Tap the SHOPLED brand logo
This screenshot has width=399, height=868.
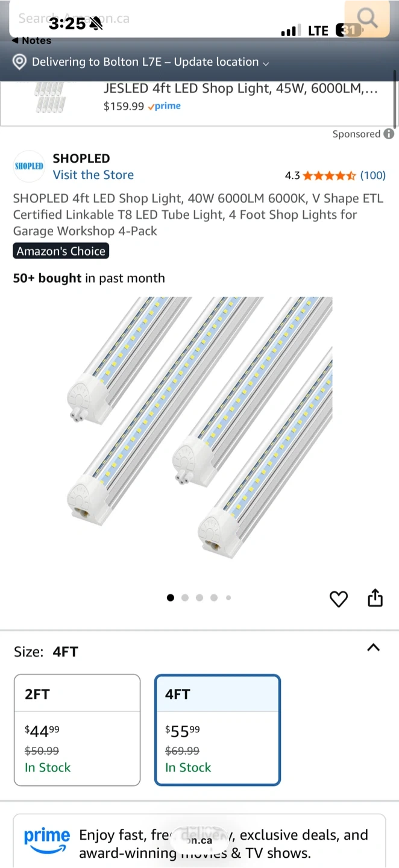click(x=29, y=166)
